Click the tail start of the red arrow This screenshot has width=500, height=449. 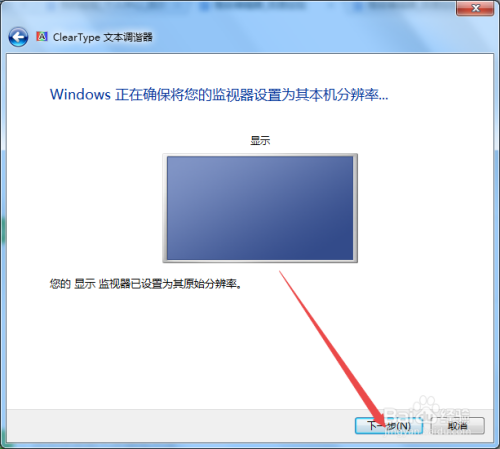pyautogui.click(x=280, y=272)
